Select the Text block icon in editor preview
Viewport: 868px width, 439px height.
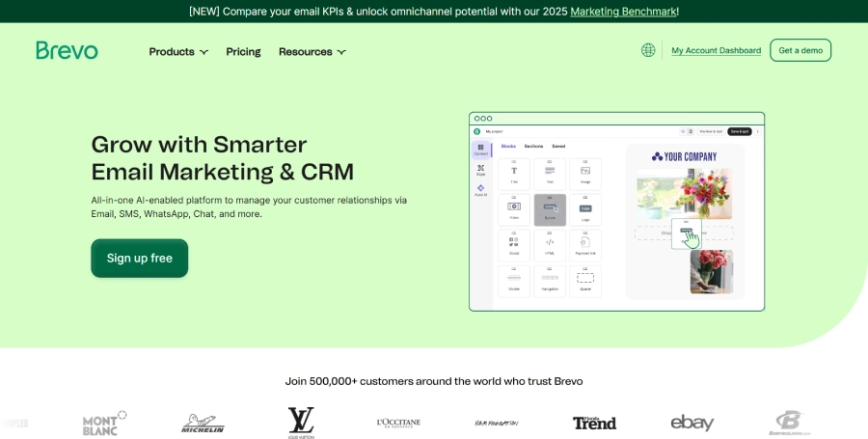pyautogui.click(x=550, y=175)
